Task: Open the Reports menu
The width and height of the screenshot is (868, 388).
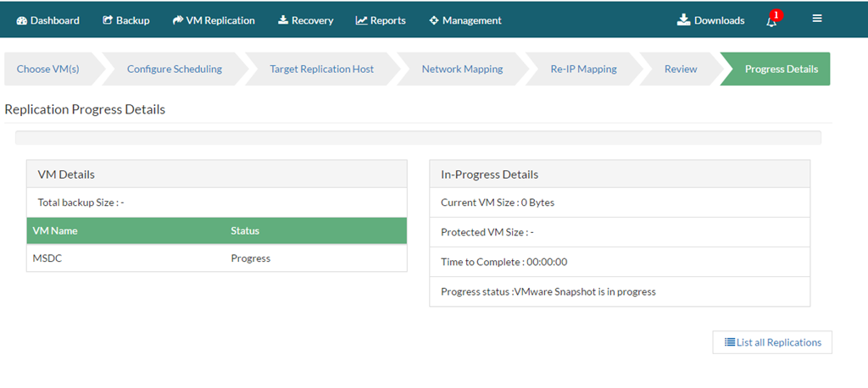Action: pos(381,20)
